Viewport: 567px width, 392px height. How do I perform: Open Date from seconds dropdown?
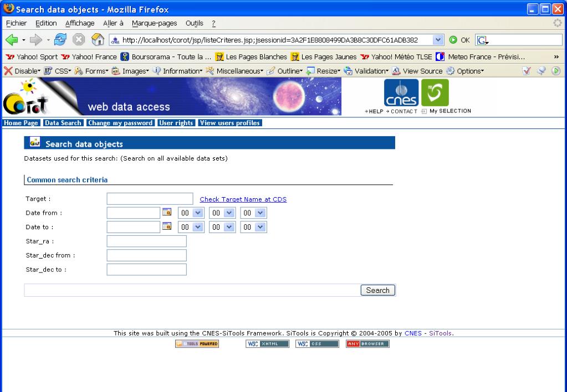[253, 213]
